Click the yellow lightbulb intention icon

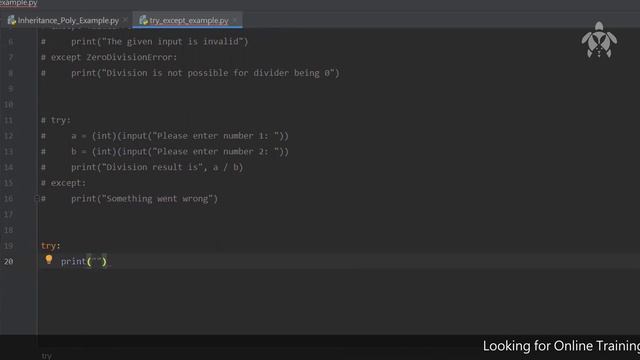(x=49, y=260)
